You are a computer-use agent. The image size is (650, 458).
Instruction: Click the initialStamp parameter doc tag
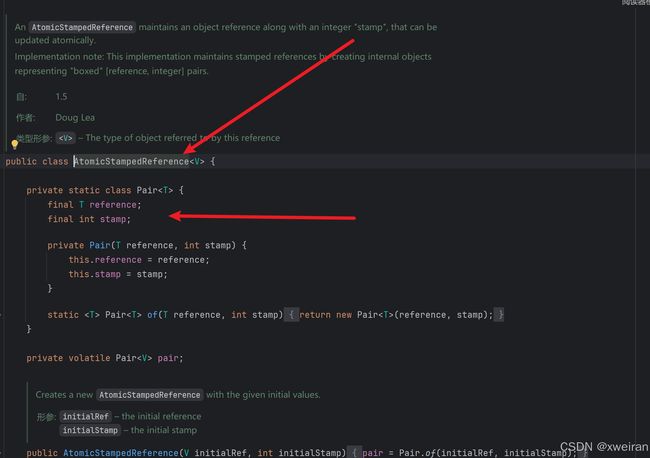(90, 431)
